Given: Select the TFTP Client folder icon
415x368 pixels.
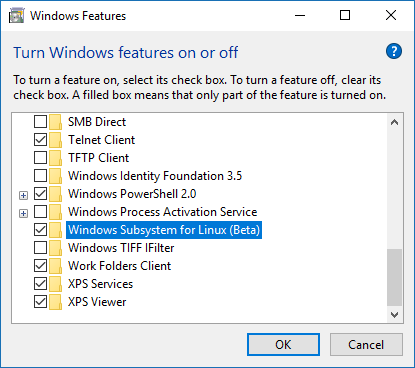Looking at the screenshot, I should [55, 158].
